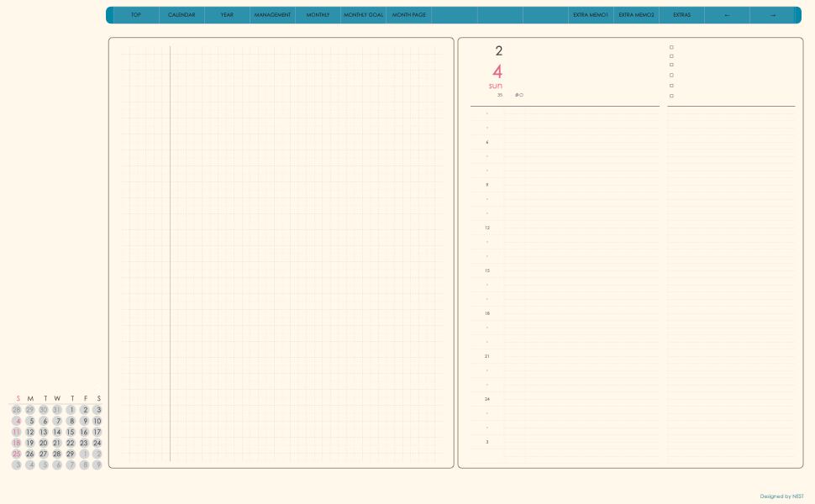Open the TOP tab
The height and width of the screenshot is (504, 815).
pyautogui.click(x=136, y=15)
